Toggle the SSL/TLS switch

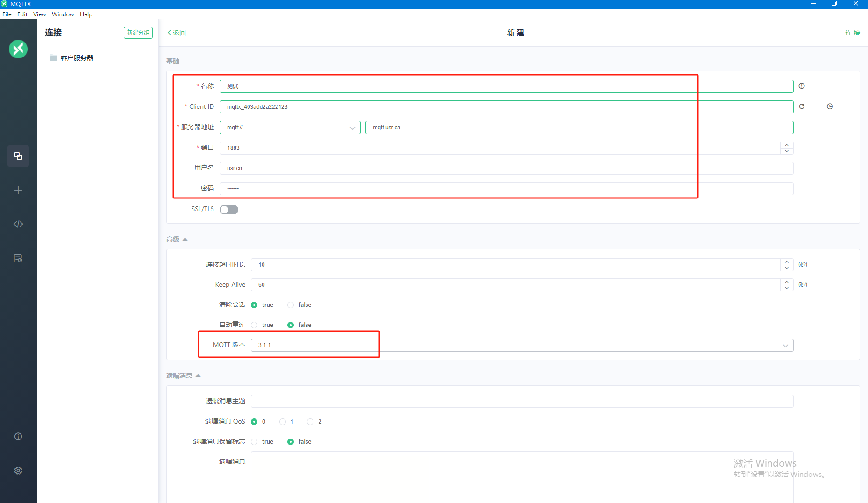(229, 210)
